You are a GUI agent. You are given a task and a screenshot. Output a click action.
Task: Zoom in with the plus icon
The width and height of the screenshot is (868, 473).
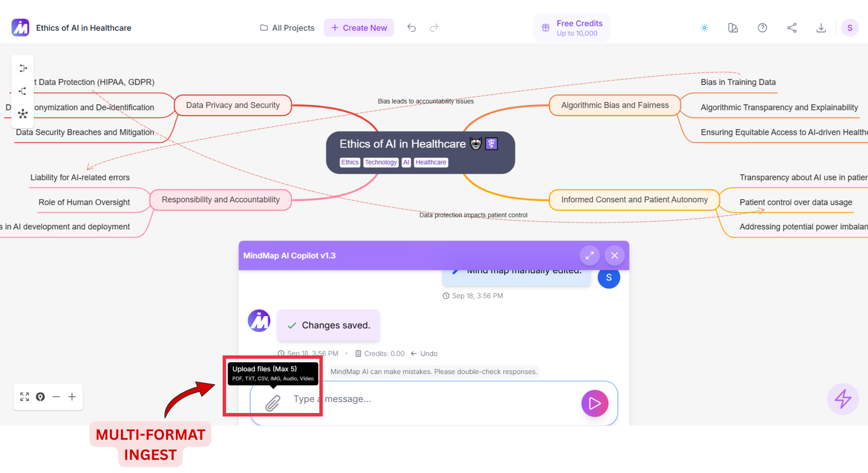[72, 397]
